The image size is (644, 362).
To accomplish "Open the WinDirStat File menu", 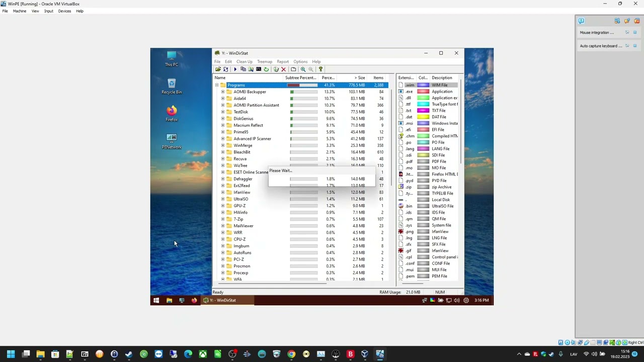I will point(217,61).
